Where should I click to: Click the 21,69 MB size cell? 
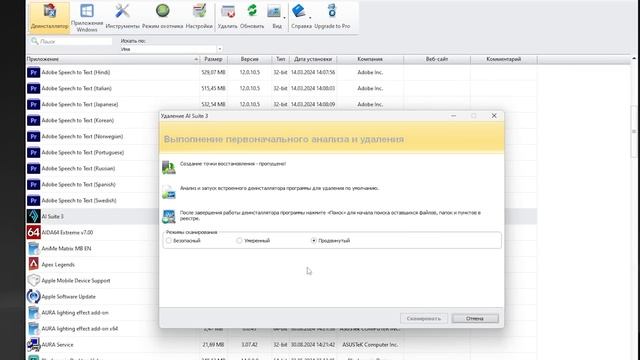[213, 344]
